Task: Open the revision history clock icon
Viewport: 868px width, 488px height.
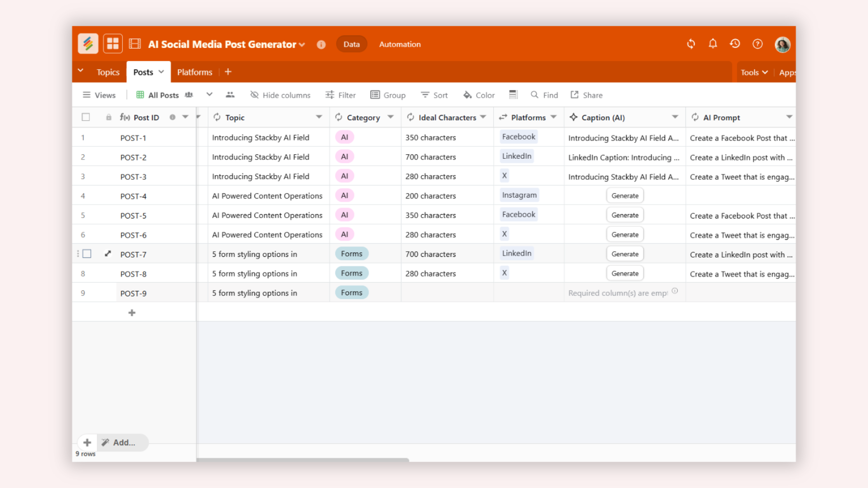Action: [x=735, y=44]
